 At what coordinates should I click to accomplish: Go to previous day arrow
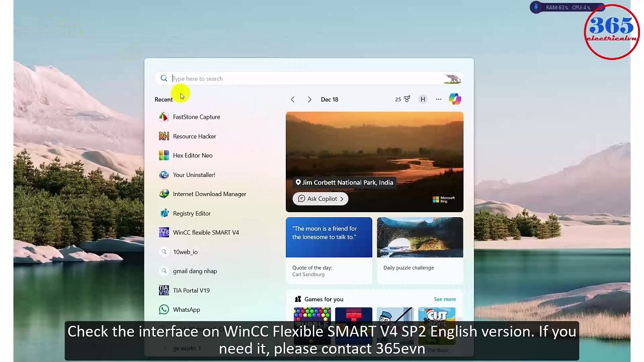click(293, 100)
